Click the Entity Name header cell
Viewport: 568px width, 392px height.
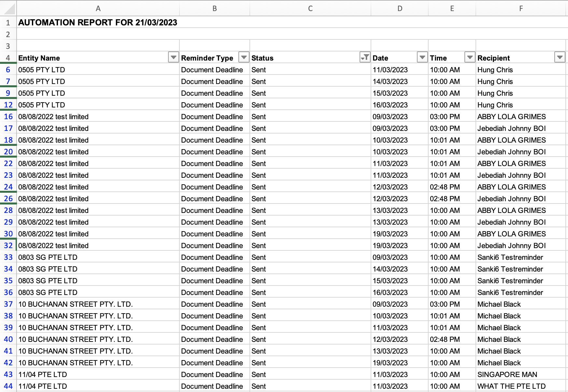pyautogui.click(x=39, y=58)
